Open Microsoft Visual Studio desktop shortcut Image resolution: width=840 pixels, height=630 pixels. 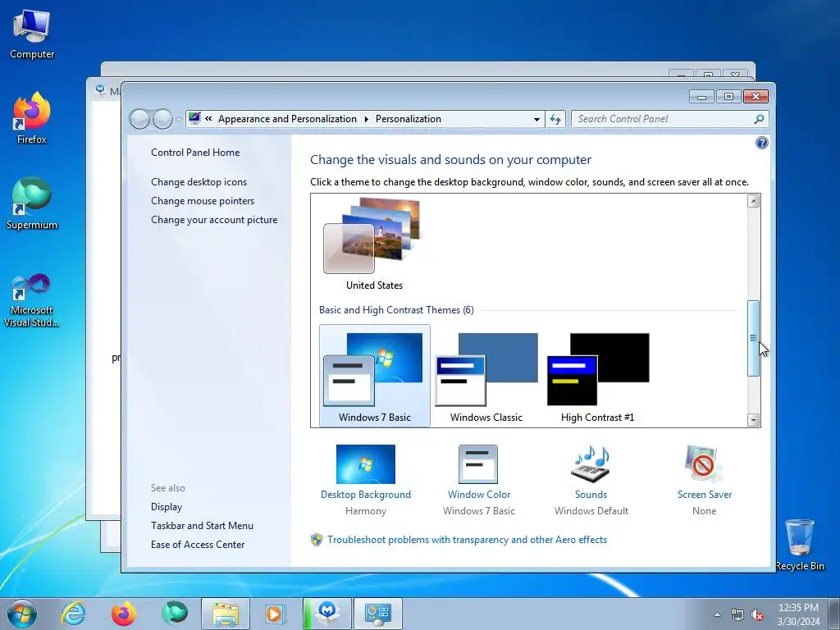coord(32,300)
